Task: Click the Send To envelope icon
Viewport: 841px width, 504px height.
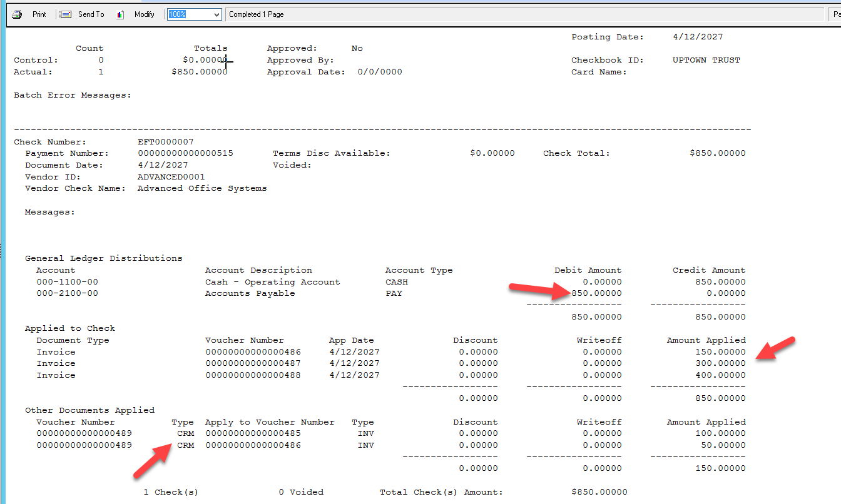Action: click(64, 14)
